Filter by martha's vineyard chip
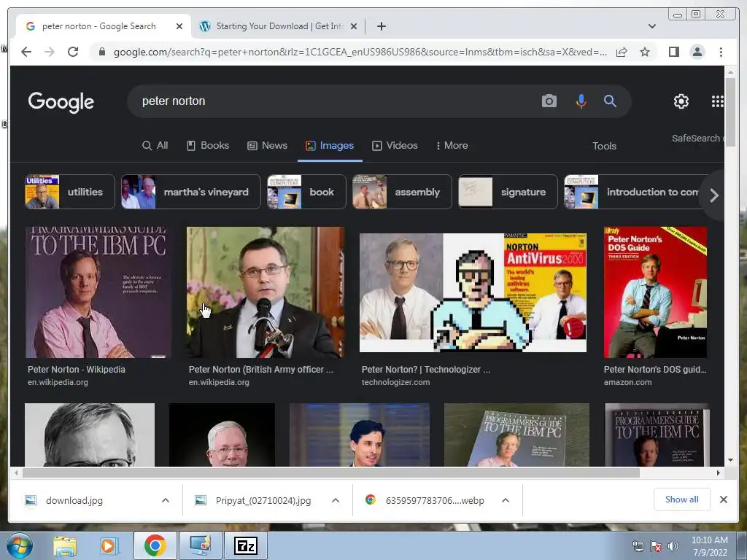The width and height of the screenshot is (747, 560). [190, 192]
